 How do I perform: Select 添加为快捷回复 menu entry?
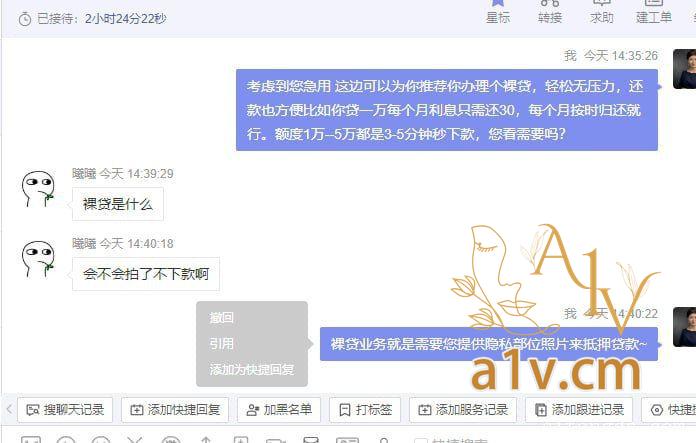(252, 369)
